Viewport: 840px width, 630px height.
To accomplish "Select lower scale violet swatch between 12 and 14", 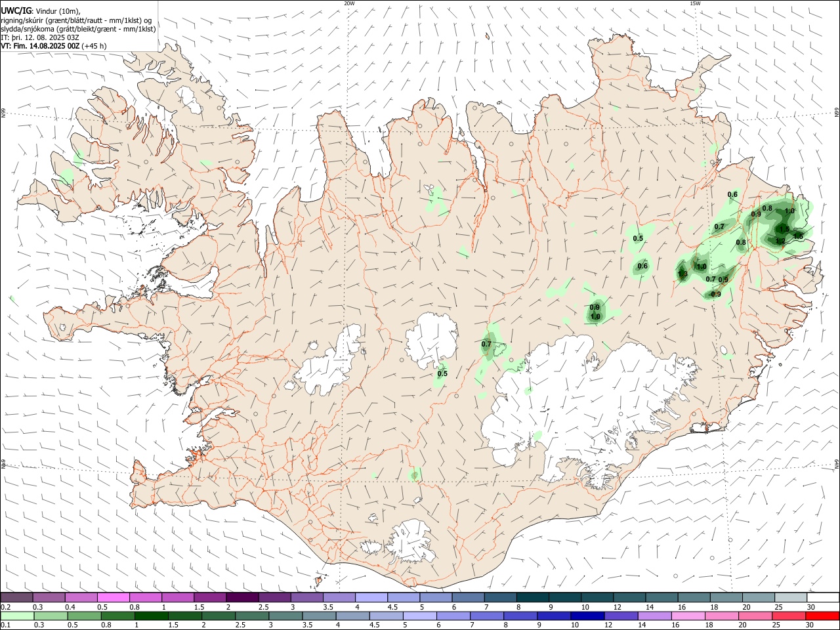I will [x=621, y=616].
